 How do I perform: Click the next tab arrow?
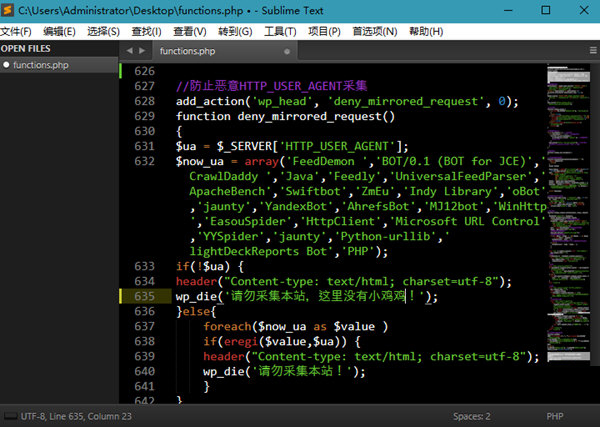[x=142, y=51]
